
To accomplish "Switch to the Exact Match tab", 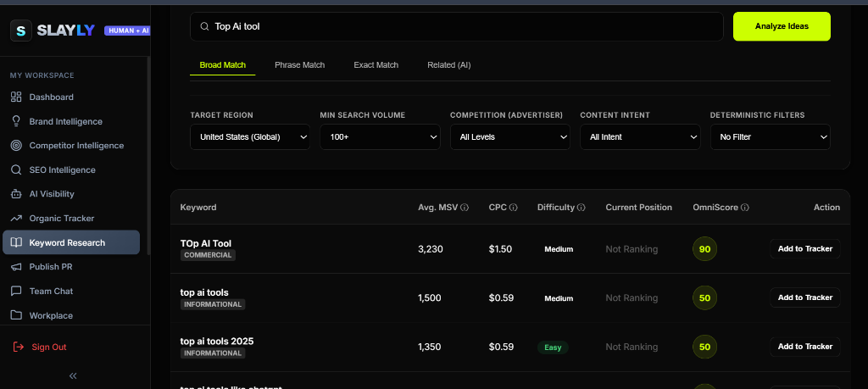I will pos(376,64).
